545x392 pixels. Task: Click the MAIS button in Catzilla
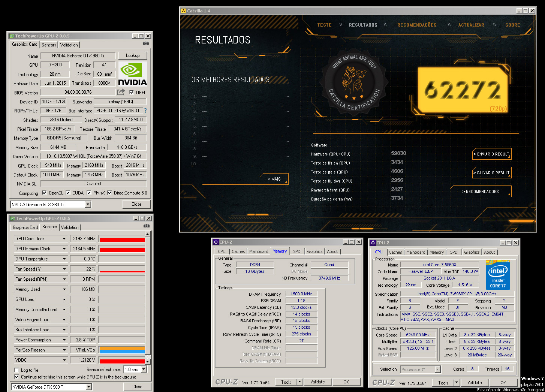pyautogui.click(x=274, y=179)
